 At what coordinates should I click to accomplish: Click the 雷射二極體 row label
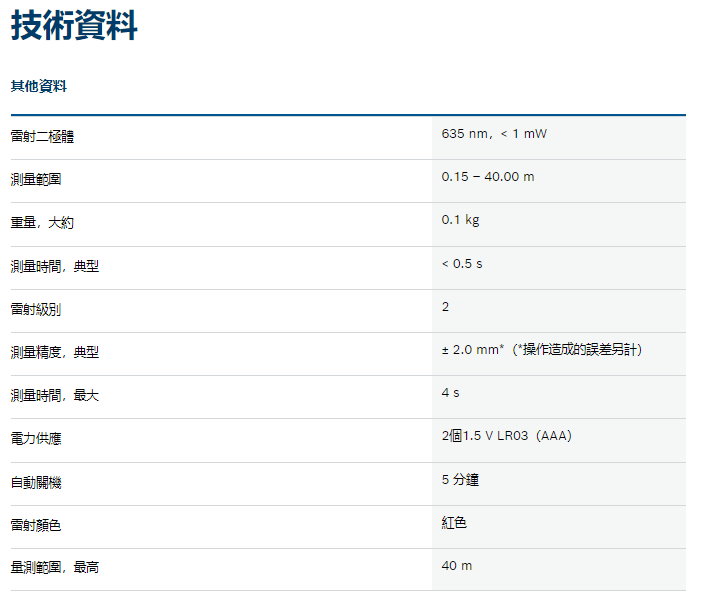42,137
